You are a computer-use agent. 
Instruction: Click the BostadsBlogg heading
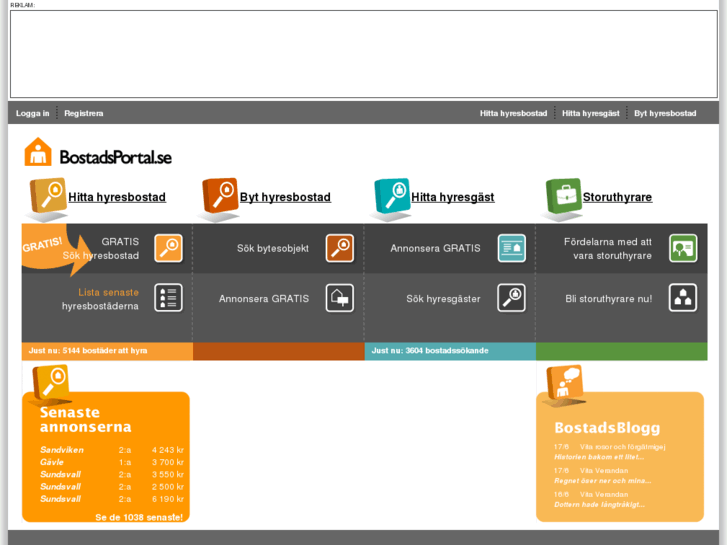coord(607,428)
